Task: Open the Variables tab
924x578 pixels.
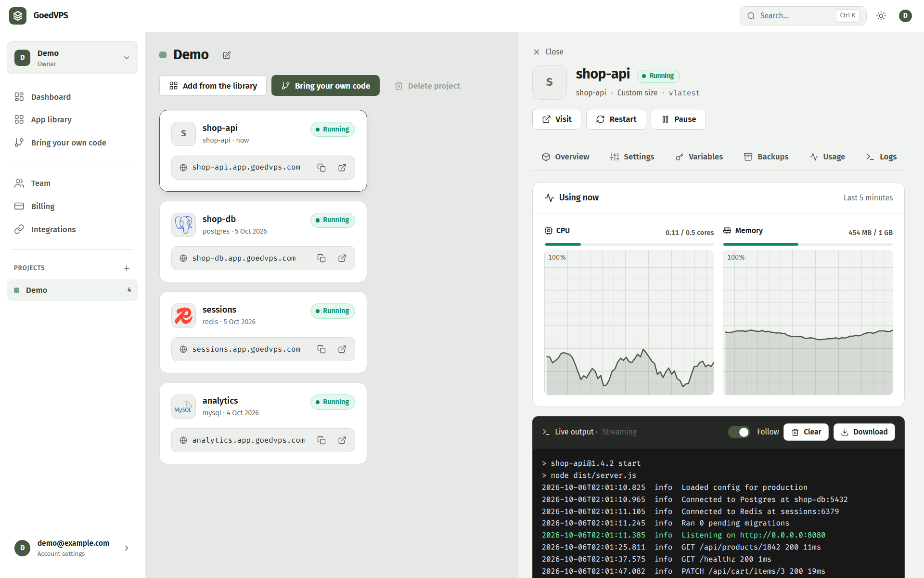Action: (x=699, y=157)
